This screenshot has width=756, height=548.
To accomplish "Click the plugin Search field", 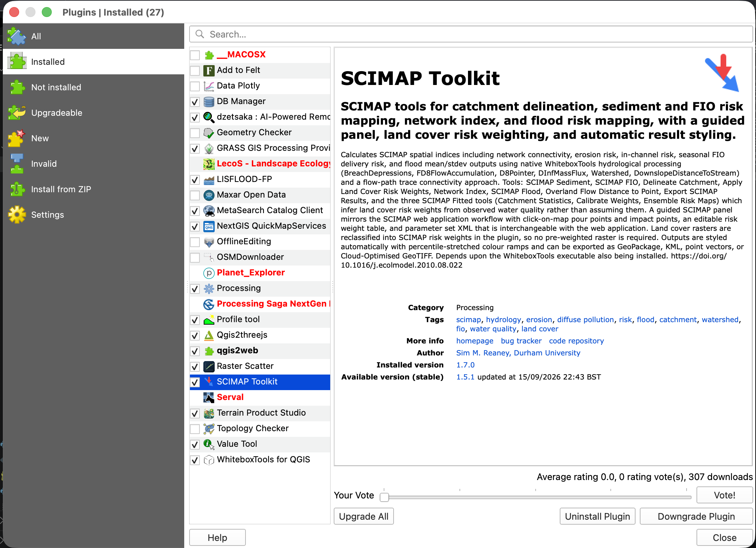I will coord(471,34).
